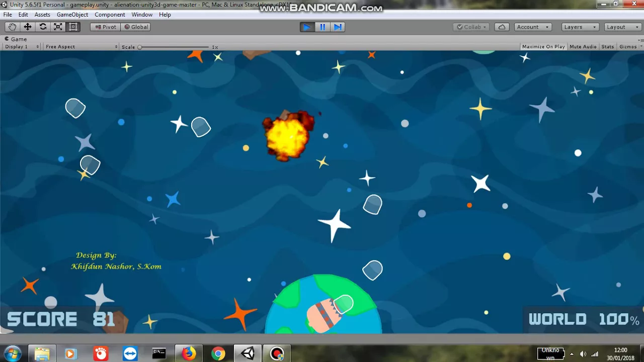The image size is (644, 362).
Task: Switch to Chrome in taskbar
Action: click(x=218, y=353)
